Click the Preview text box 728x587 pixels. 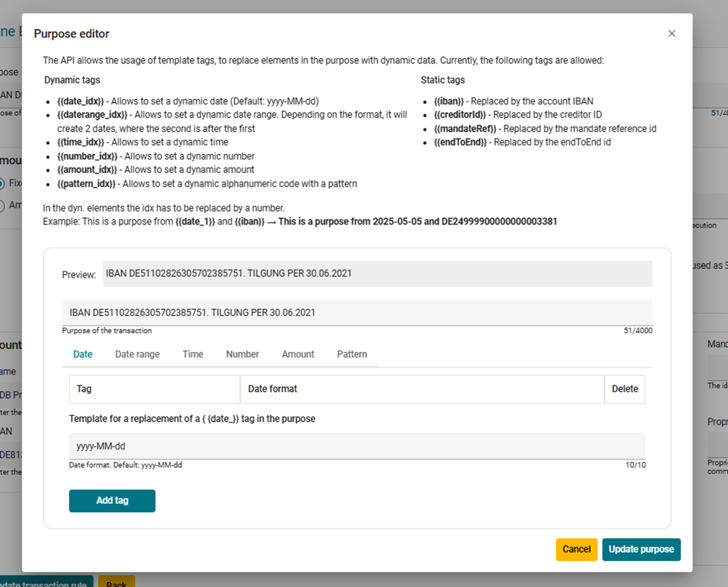pyautogui.click(x=377, y=274)
